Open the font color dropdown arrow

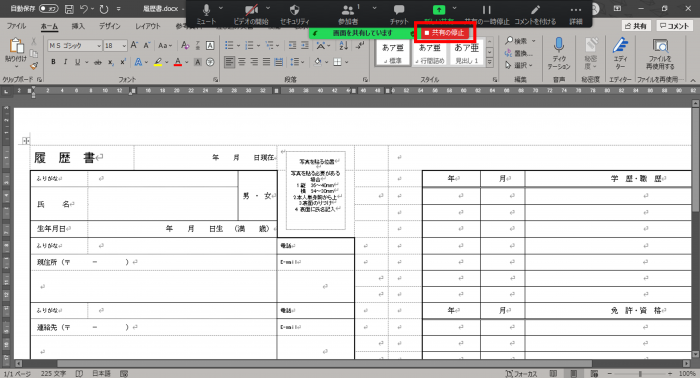tap(187, 62)
